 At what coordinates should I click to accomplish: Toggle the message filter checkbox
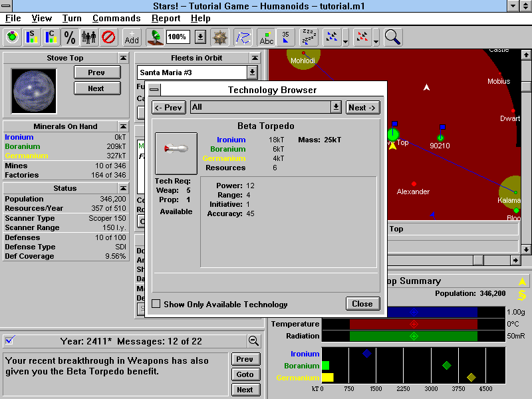10,340
